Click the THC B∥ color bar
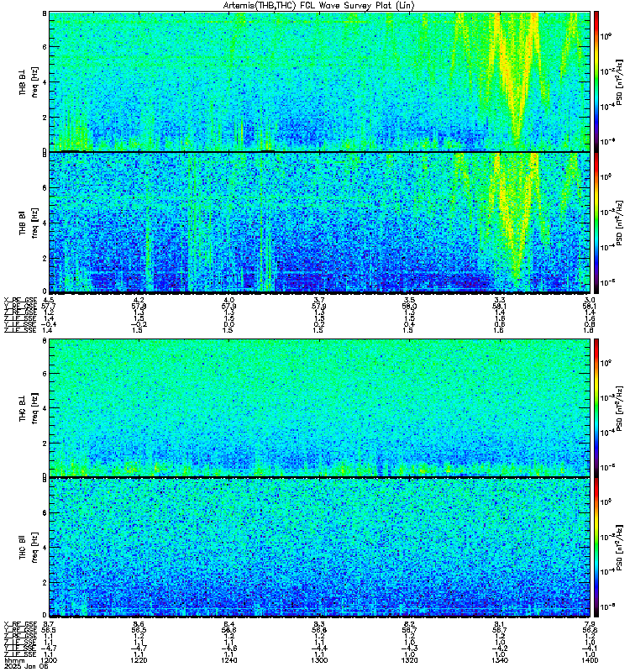Image resolution: width=630 pixels, height=672 pixels. pyautogui.click(x=596, y=548)
